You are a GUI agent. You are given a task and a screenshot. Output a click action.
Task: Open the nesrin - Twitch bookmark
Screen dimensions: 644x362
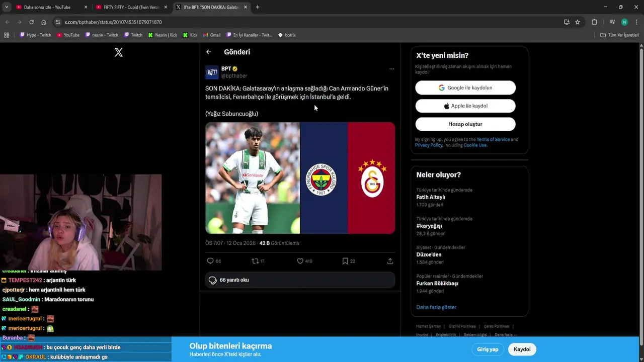102,35
